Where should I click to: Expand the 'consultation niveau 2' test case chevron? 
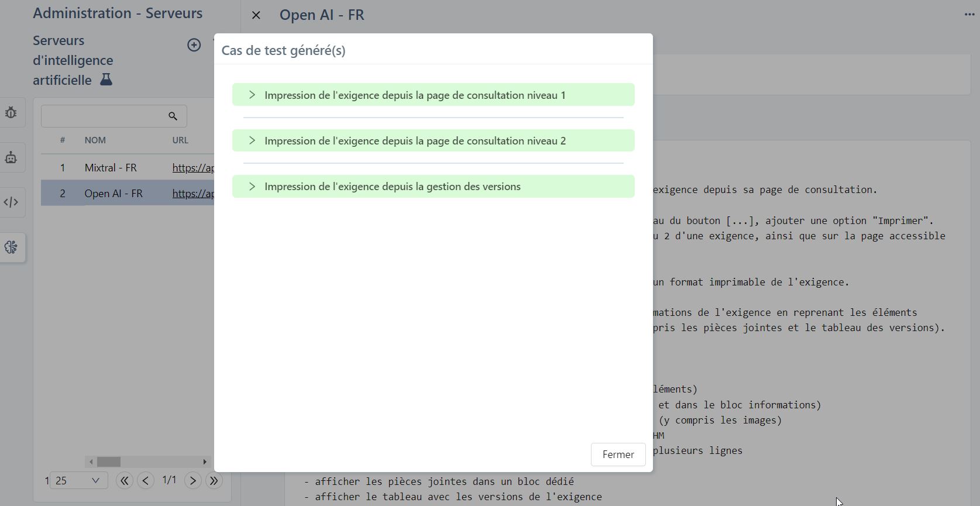point(252,140)
